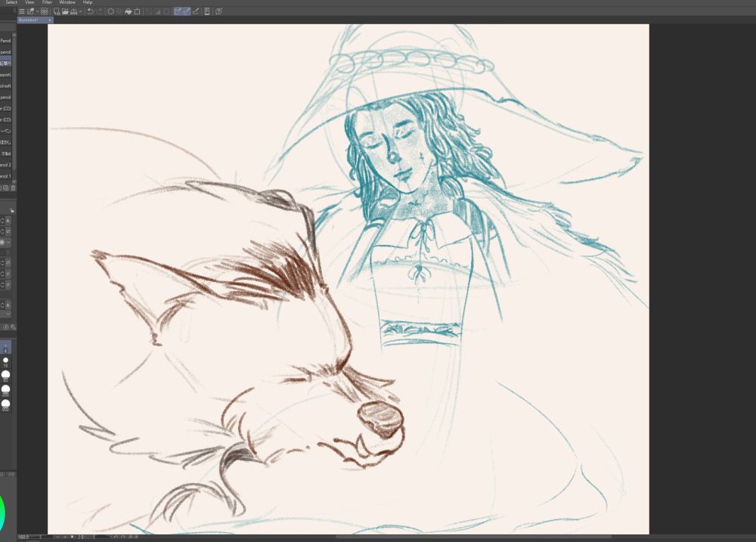Toggle the second highlighted Snap to Special Ruler icon
Image resolution: width=756 pixels, height=542 pixels.
click(x=187, y=11)
